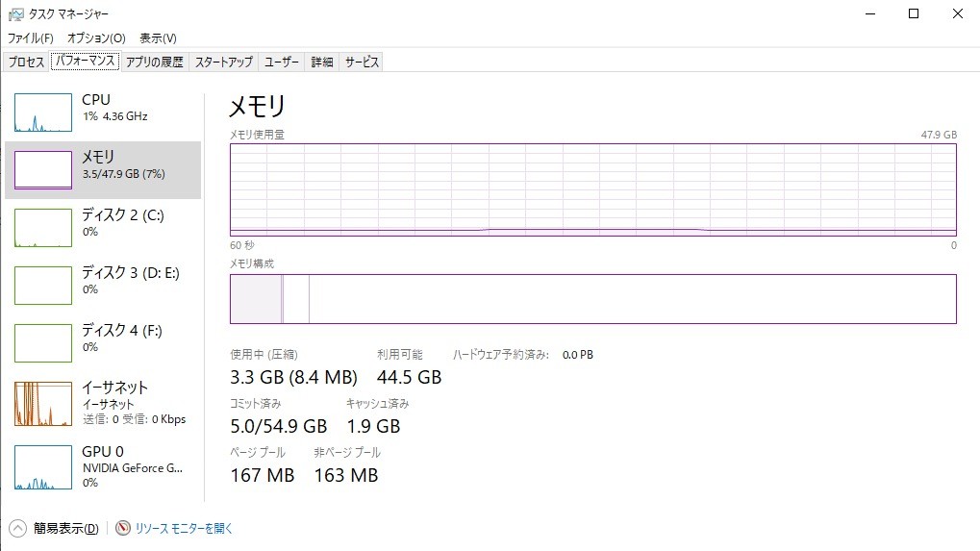Click the 簡易表示(D) button text
The width and height of the screenshot is (980, 551).
(x=65, y=529)
